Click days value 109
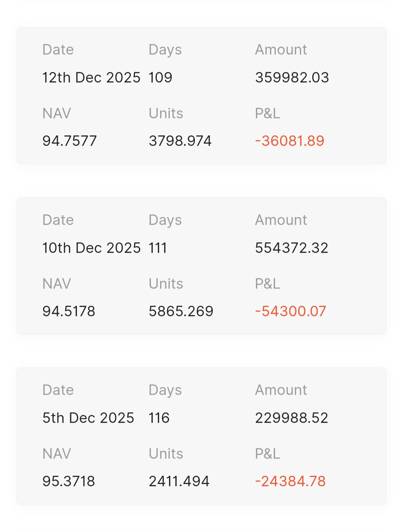 (x=160, y=78)
